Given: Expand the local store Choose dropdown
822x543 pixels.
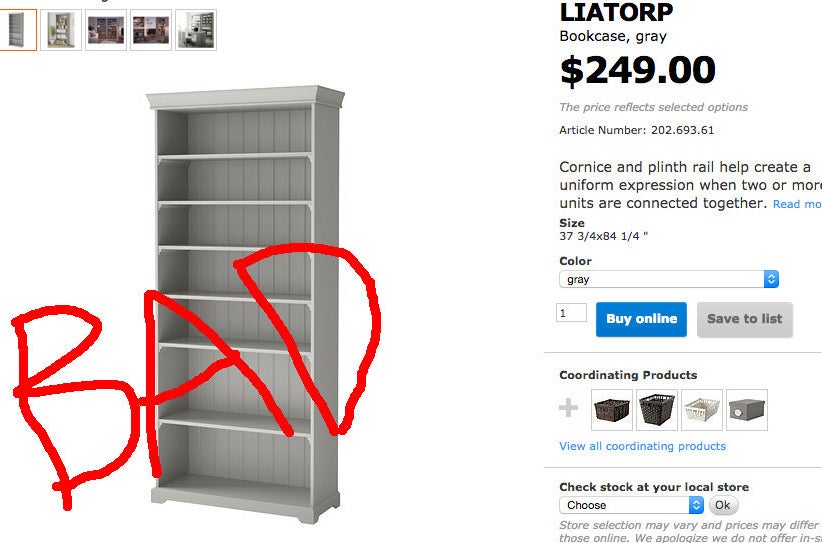Looking at the screenshot, I should pos(632,505).
